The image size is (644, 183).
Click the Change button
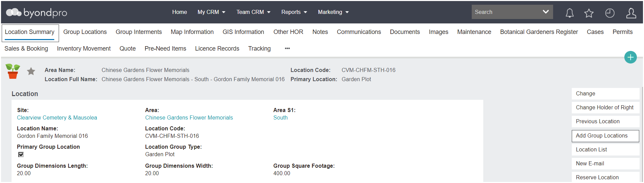pos(605,94)
